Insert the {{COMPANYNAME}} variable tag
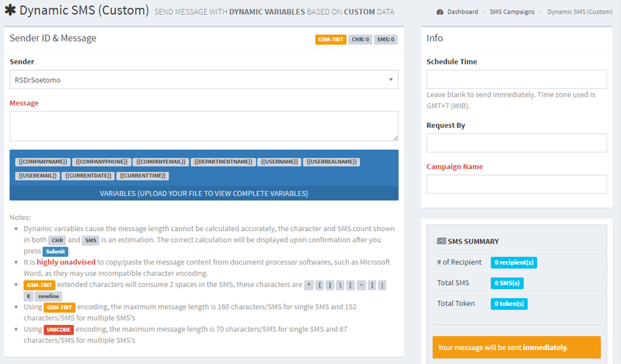This screenshot has height=364, width=621. coord(43,162)
